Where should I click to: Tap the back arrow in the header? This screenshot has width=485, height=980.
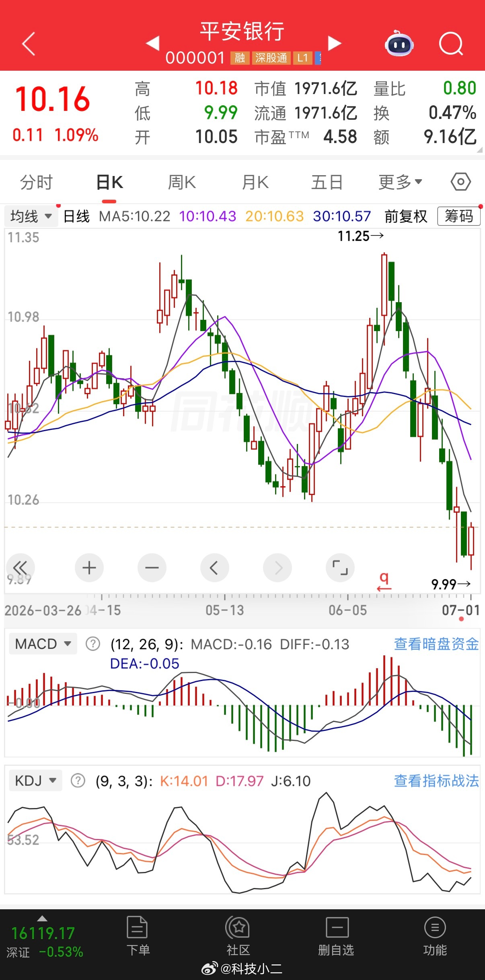click(29, 43)
